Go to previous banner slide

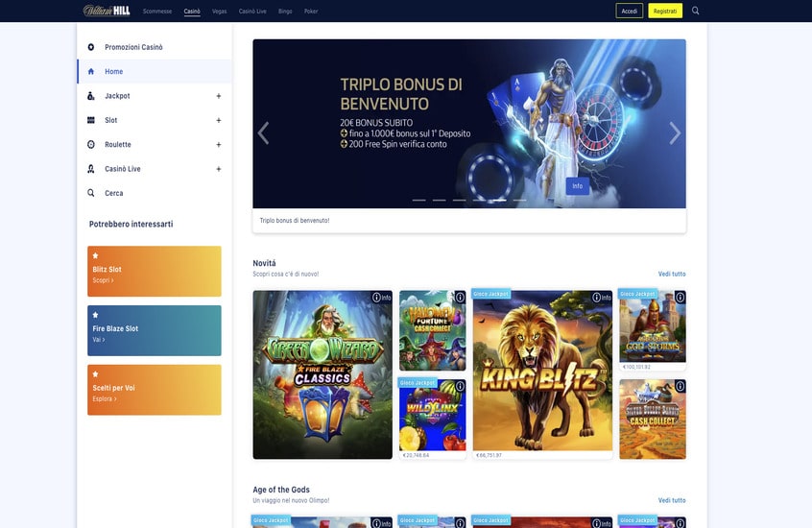tap(264, 133)
